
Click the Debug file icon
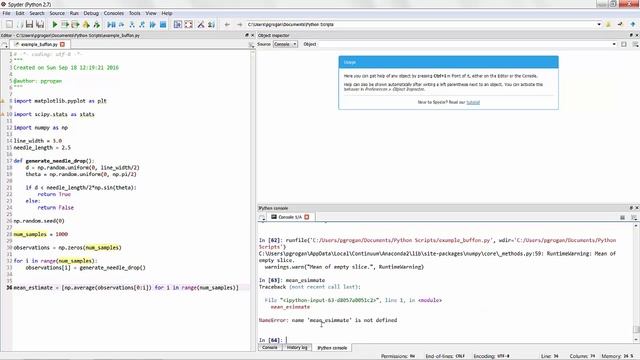coord(111,24)
